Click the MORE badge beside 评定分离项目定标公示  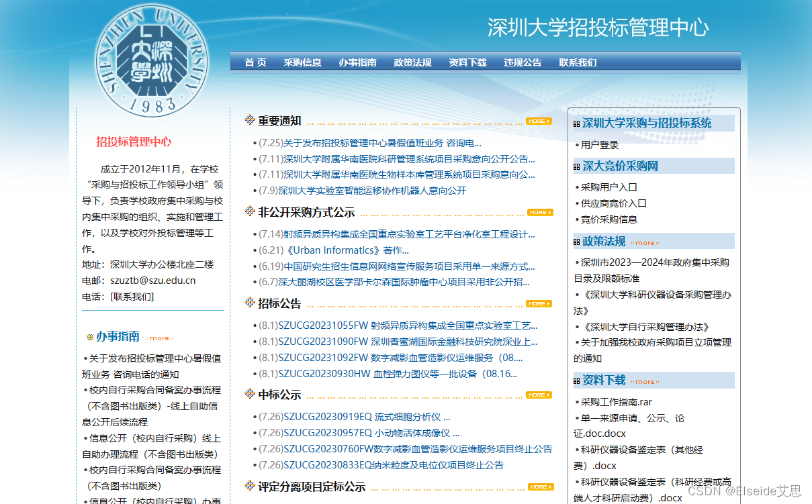click(541, 487)
